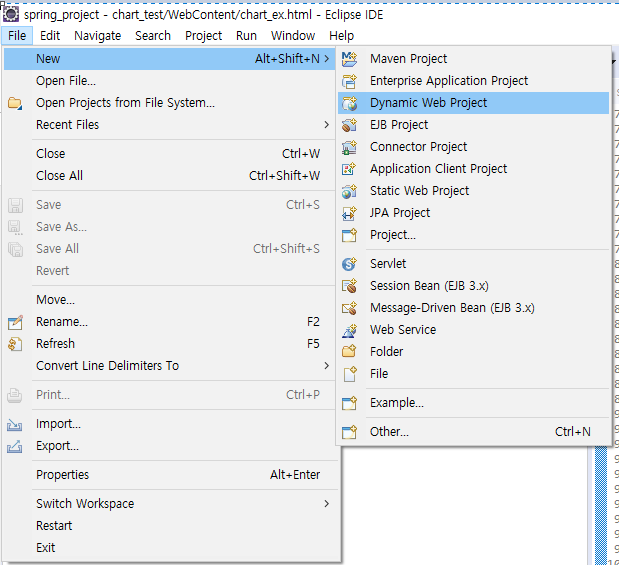Click the Export icon

tap(15, 447)
